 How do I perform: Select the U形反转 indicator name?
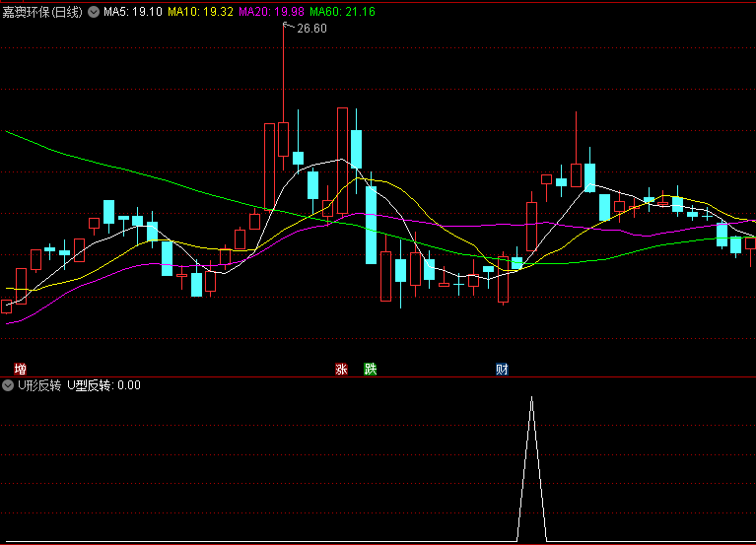(39, 385)
